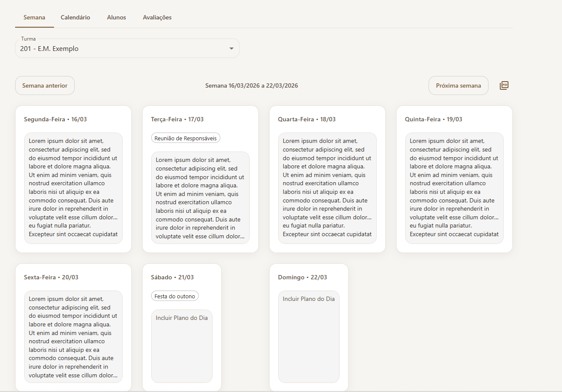Screen dimensions: 562x392
Task: Click the Reunião de Responsáveis tag
Action: coord(186,138)
